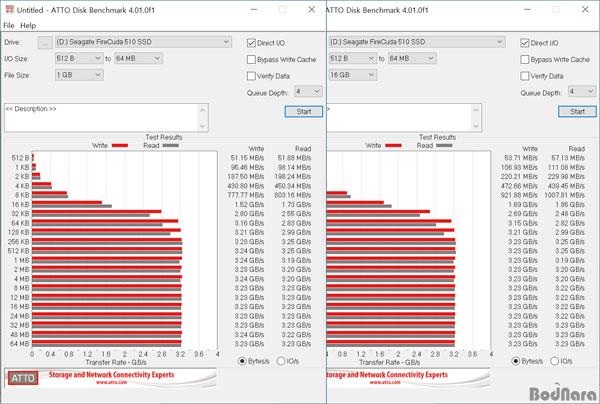The height and width of the screenshot is (404, 600).
Task: Close the left ATTO window
Action: (x=312, y=10)
